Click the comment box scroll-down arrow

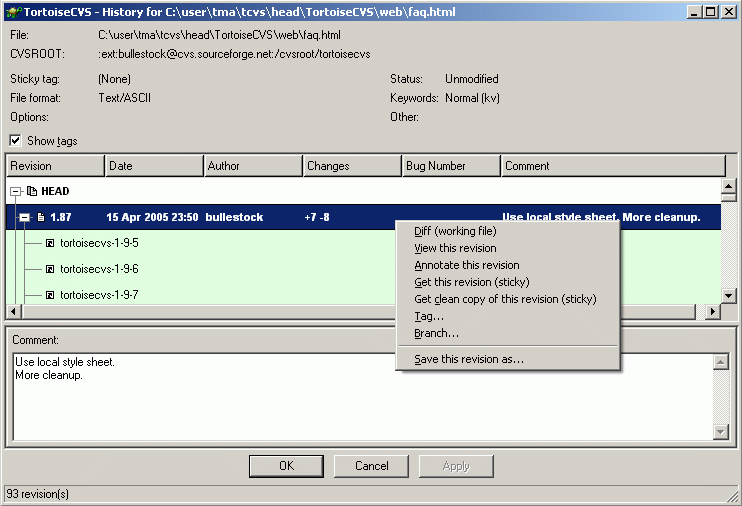click(x=721, y=431)
